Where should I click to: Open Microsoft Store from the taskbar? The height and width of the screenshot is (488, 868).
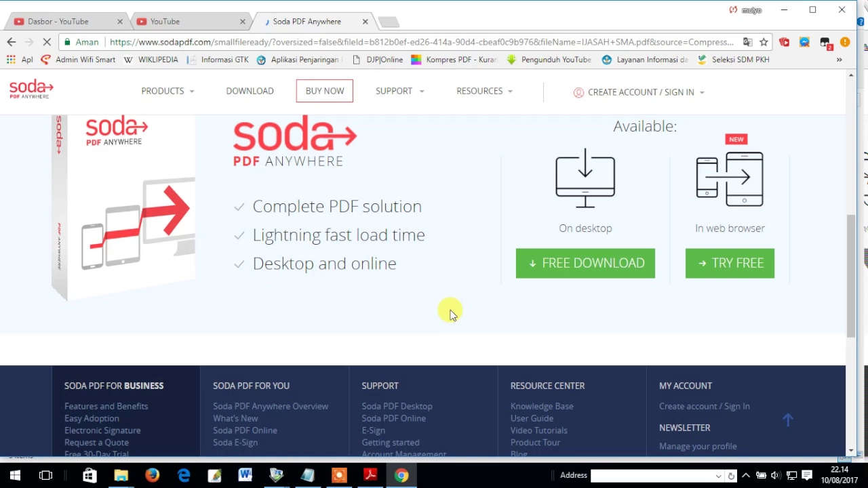pyautogui.click(x=90, y=475)
